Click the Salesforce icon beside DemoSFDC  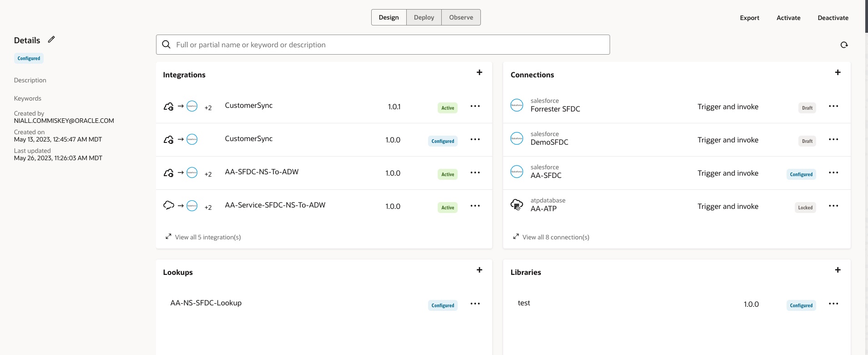coord(517,138)
